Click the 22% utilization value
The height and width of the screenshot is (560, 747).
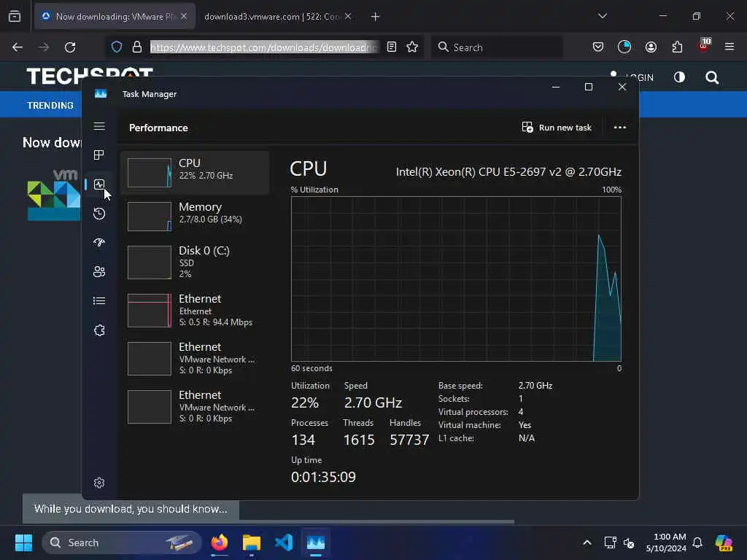pos(305,402)
